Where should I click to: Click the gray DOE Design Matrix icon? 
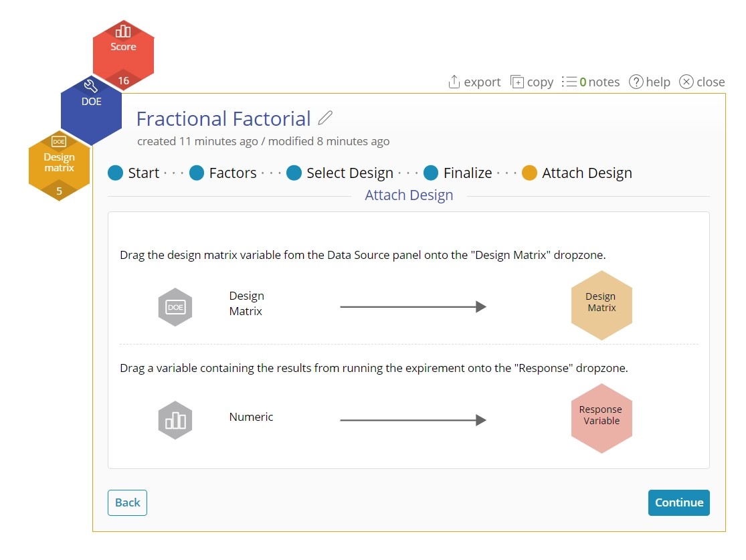click(175, 307)
